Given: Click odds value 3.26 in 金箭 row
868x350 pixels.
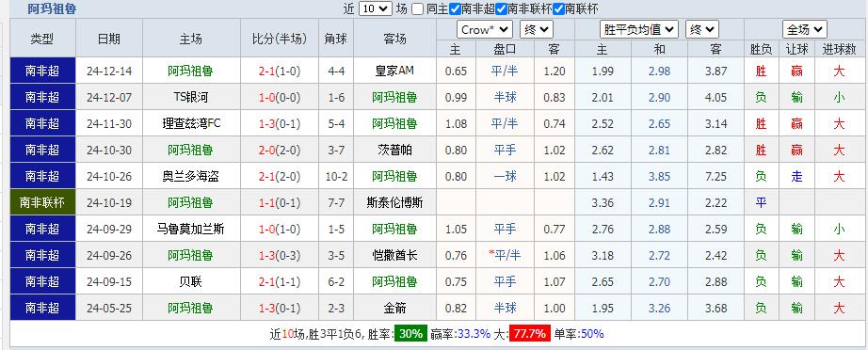Looking at the screenshot, I should click(659, 308).
